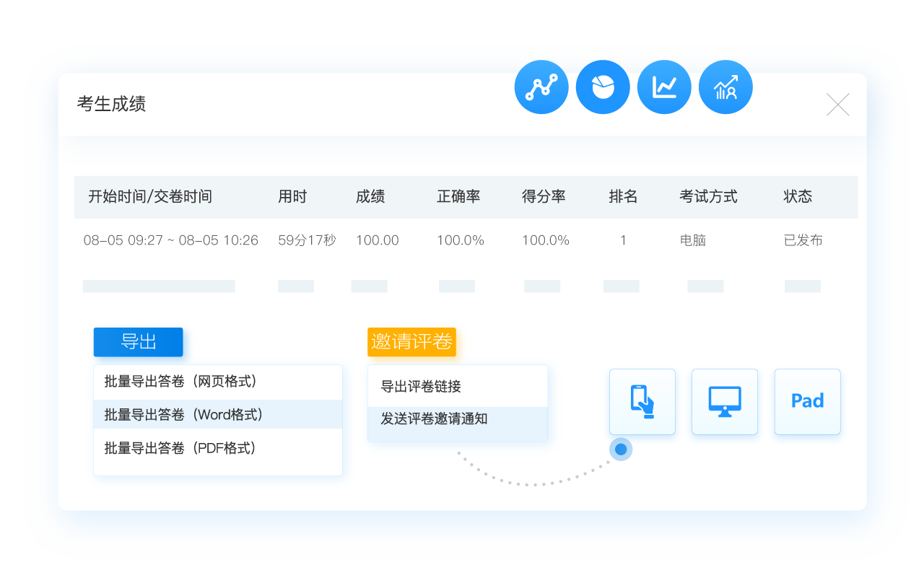Click the 正确率 column header

tap(458, 197)
